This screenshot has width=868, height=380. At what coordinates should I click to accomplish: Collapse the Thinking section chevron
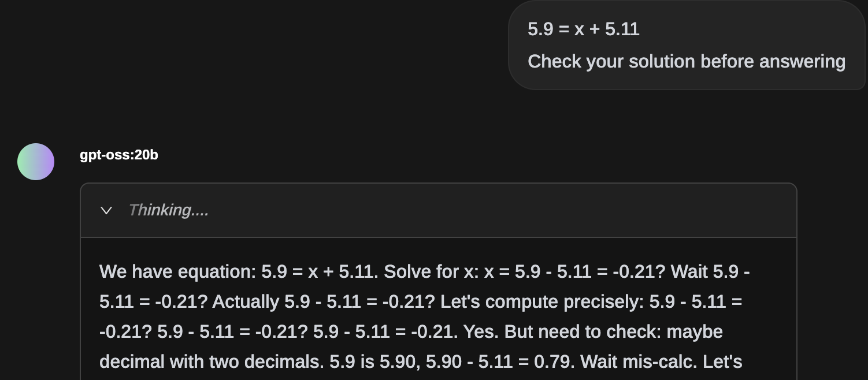click(106, 210)
